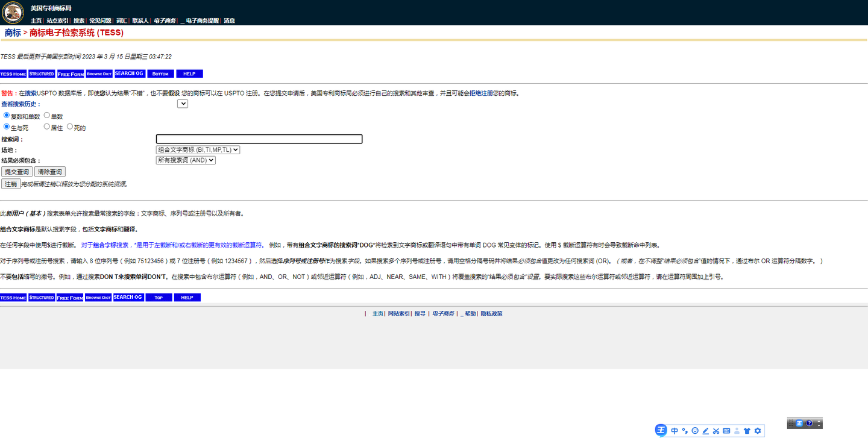Open the 场地 field dropdown

tap(198, 149)
